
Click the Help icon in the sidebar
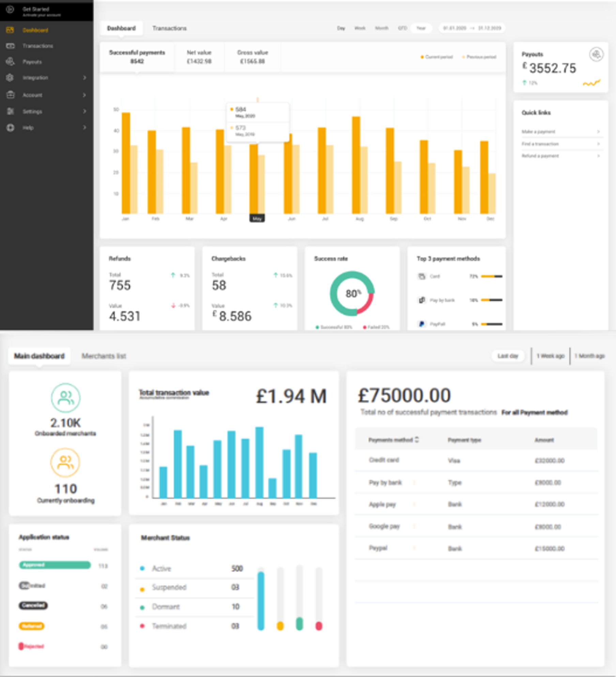[10, 128]
